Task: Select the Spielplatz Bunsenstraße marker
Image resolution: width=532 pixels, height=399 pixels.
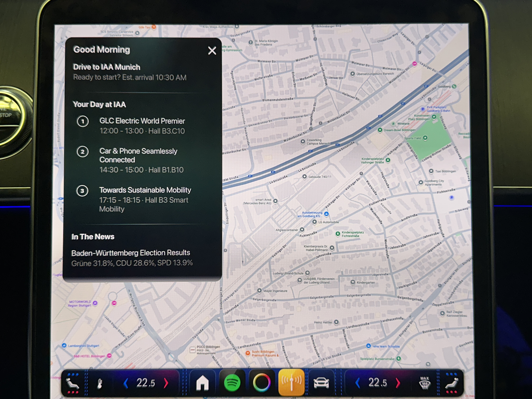Action: coord(398,359)
